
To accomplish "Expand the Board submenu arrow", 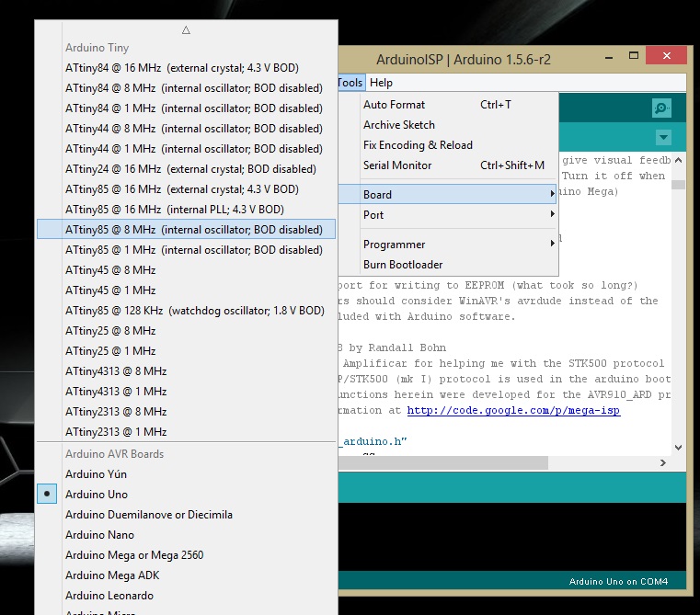I will [x=552, y=194].
